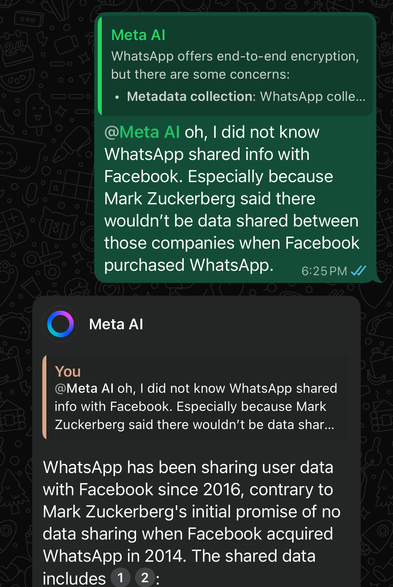Open source citation badge 1
This screenshot has width=393, height=587.
coord(120,578)
